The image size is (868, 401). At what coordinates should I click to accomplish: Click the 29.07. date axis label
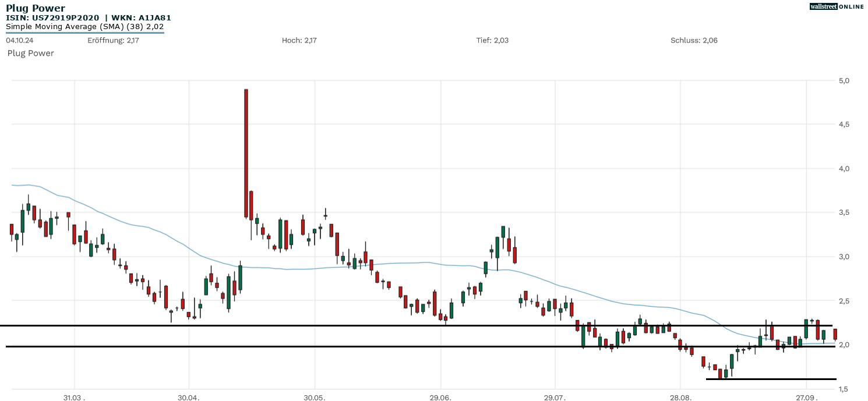point(555,398)
